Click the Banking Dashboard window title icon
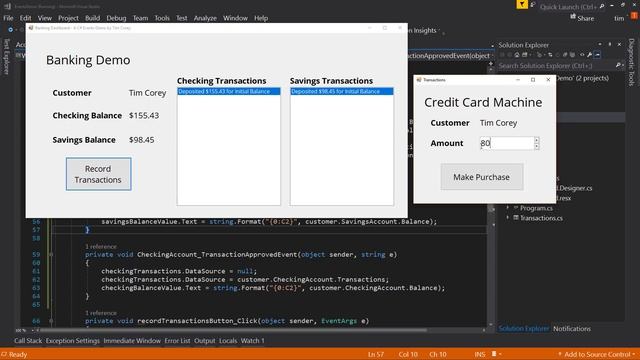Viewport: 640px width, 360px height. click(31, 28)
